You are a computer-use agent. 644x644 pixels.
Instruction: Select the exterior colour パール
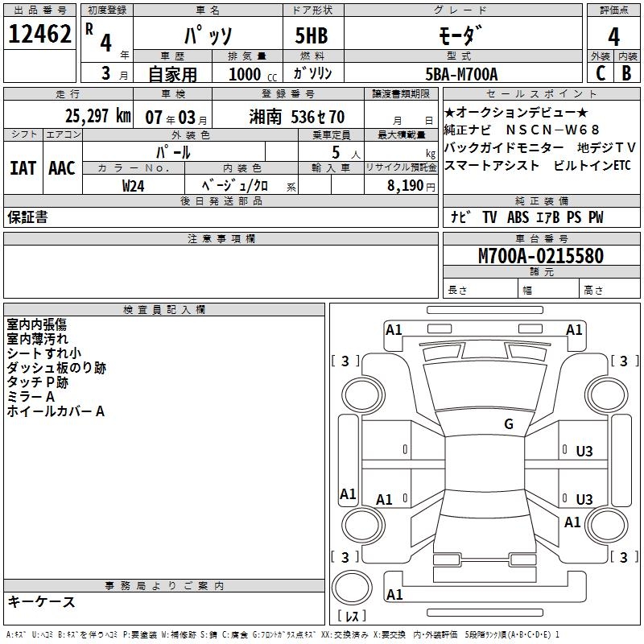173,152
